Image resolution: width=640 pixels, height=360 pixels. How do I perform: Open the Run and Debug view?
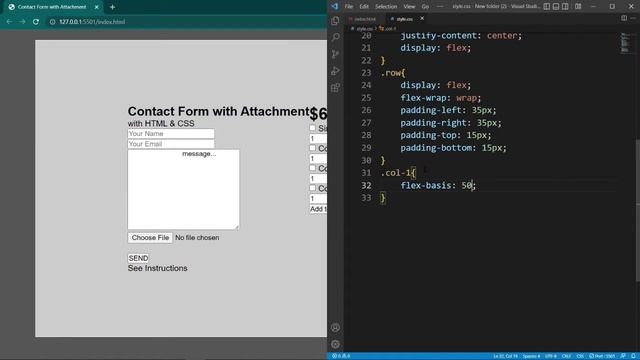click(336, 71)
